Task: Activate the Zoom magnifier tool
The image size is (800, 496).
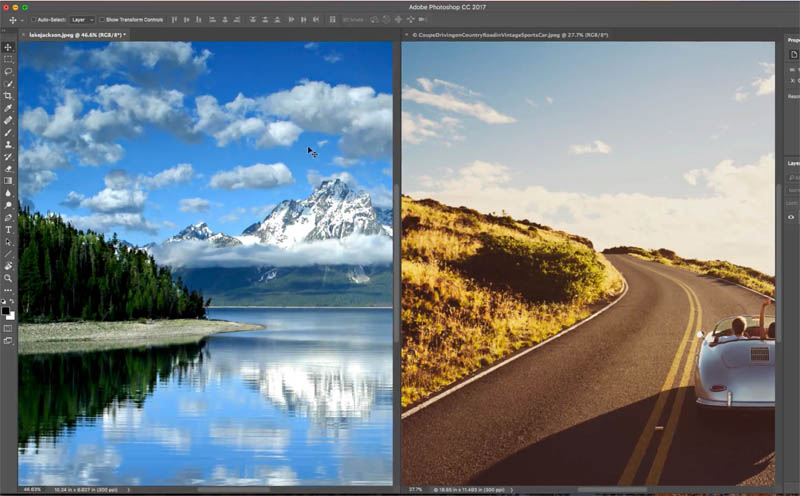Action: (8, 278)
